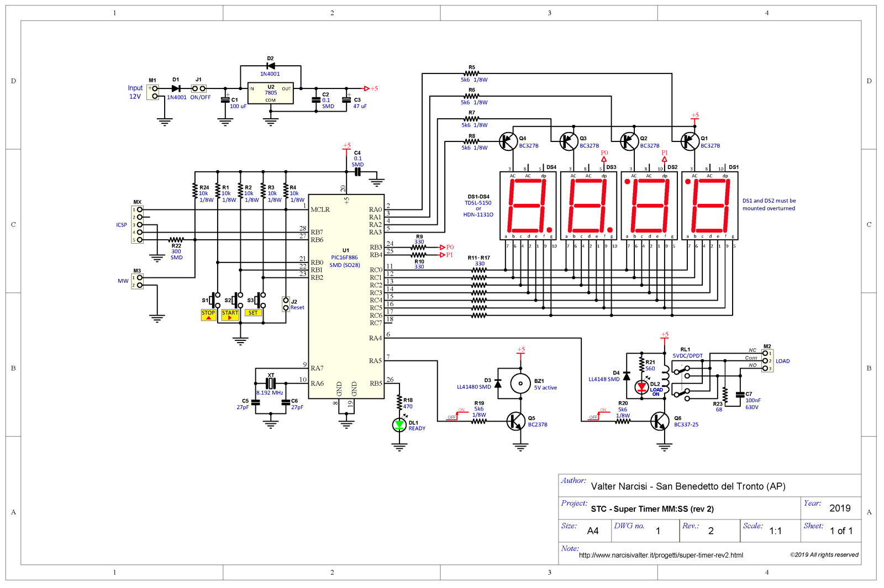884x588 pixels.
Task: Toggle the J1 ON/OFF jumper
Action: [199, 88]
